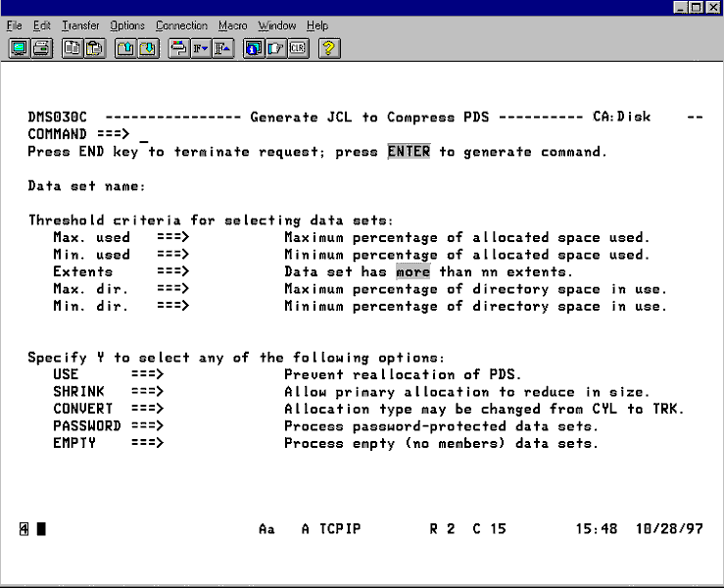Click the 'Generate JCL to Compress PDS' title
This screenshot has width=724, height=588.
pos(369,118)
